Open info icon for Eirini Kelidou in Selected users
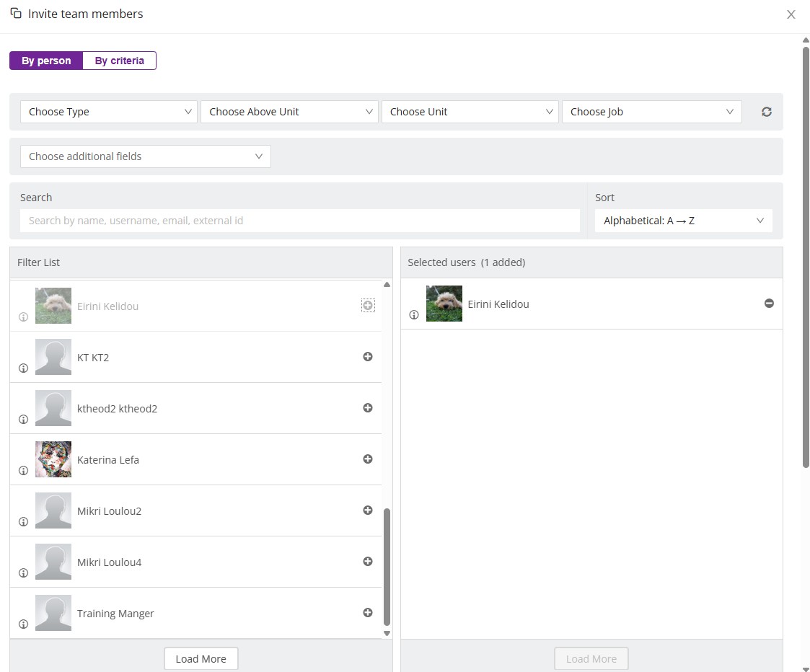This screenshot has height=672, width=810. pos(414,314)
